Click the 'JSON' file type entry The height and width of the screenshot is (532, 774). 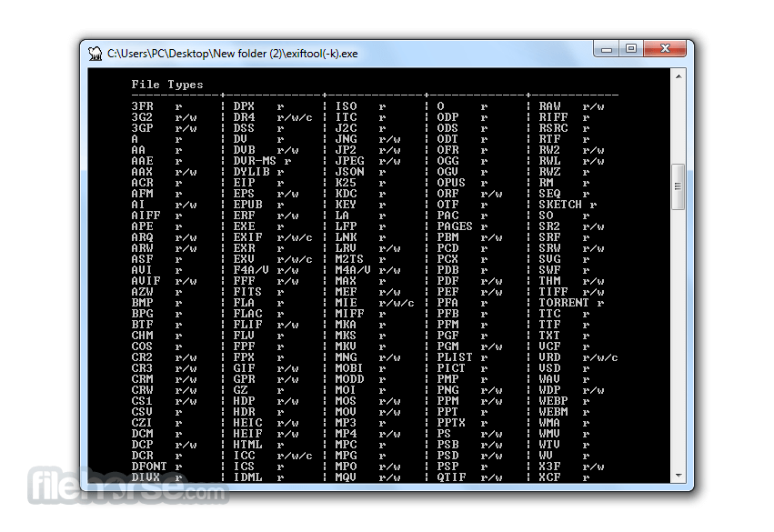tap(350, 172)
